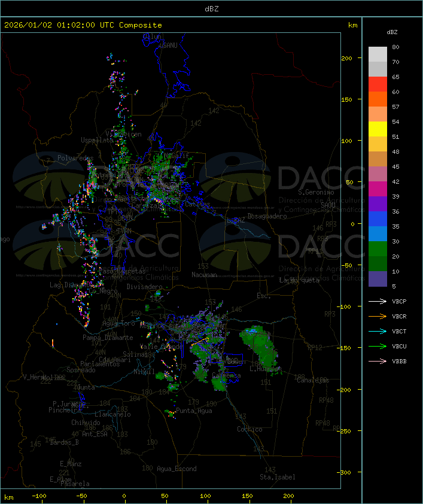423x504 pixels.
Task: Click the Nacunan place label
Action: (x=204, y=275)
